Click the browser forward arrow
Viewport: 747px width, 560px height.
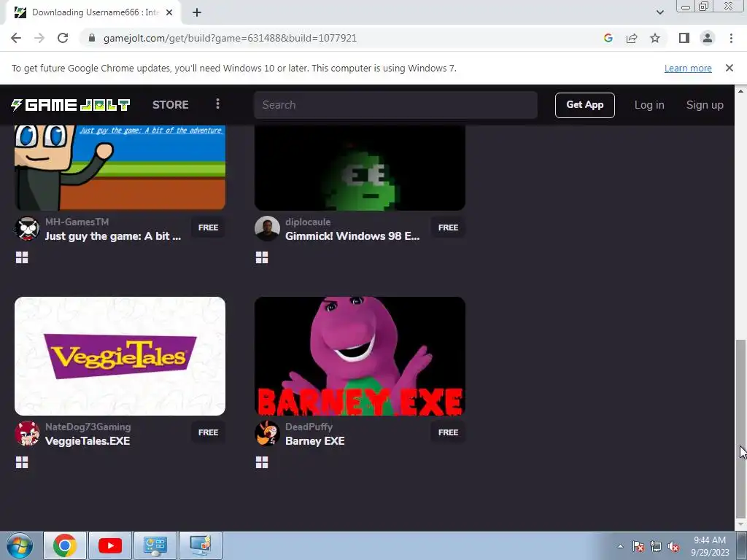point(39,38)
